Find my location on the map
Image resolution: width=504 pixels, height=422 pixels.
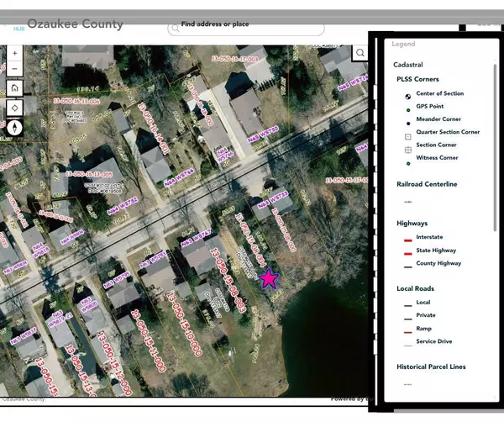(15, 108)
